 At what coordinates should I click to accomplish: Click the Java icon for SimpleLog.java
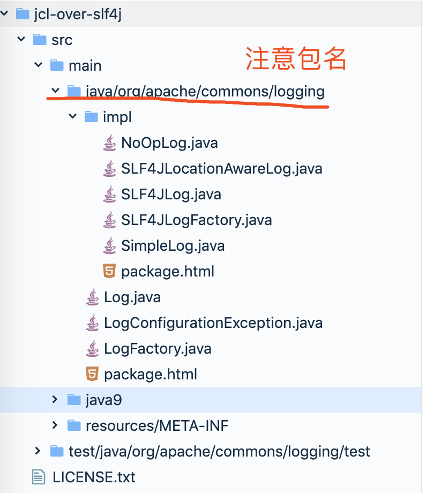coord(110,245)
